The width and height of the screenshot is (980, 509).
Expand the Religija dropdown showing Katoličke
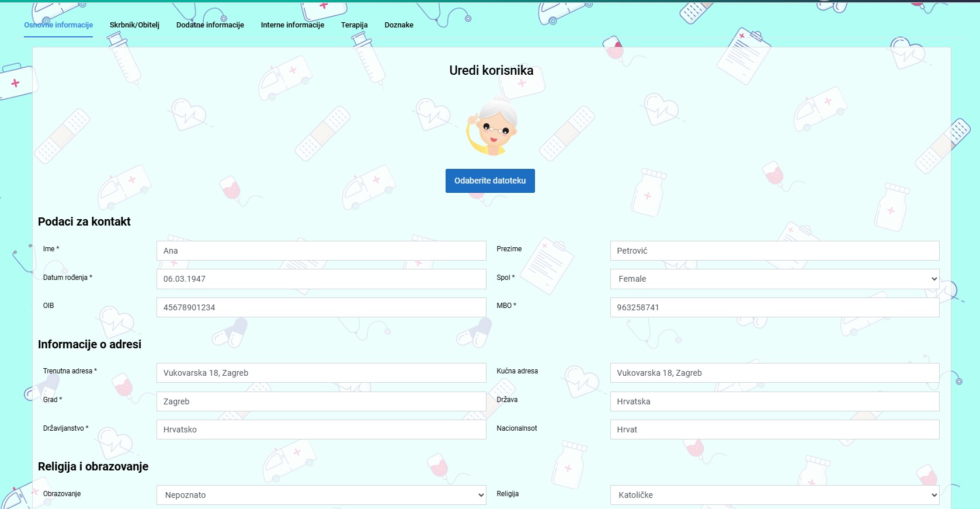(x=774, y=495)
